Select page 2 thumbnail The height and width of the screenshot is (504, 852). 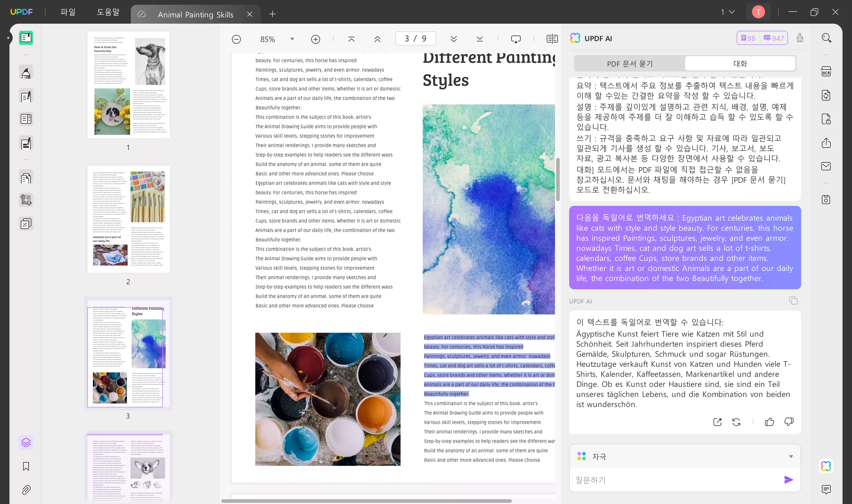[x=128, y=219]
